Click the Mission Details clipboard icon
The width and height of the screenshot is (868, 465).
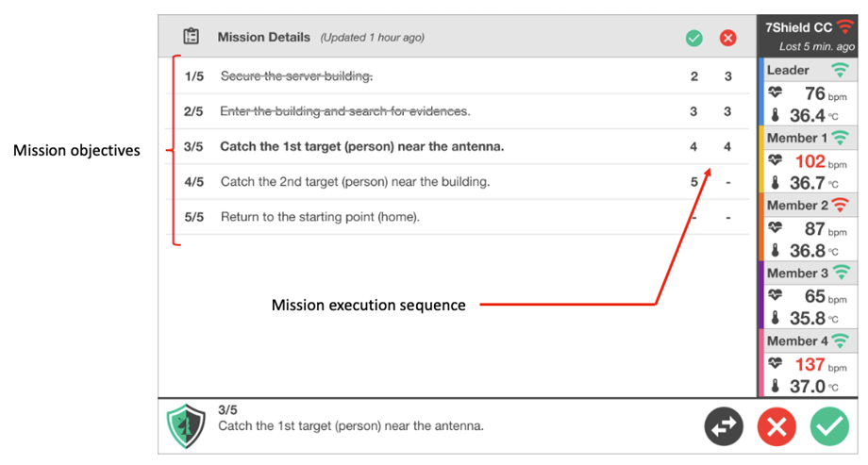191,37
